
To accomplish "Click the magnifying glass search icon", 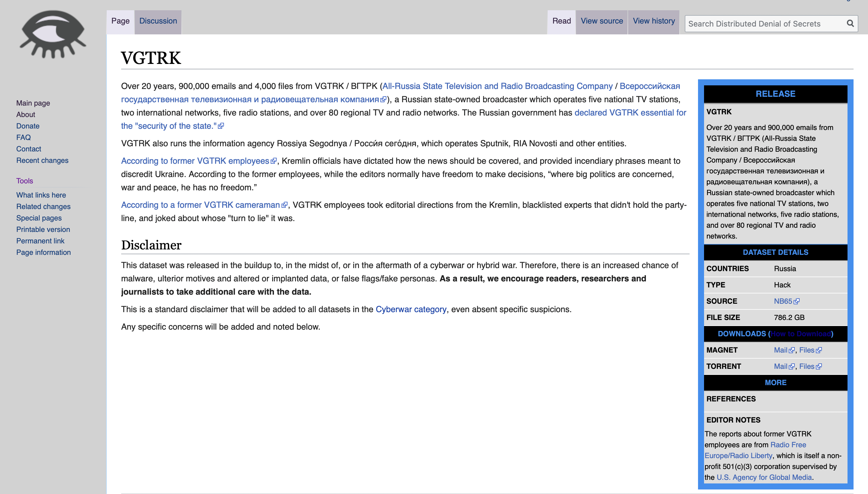I will click(850, 24).
